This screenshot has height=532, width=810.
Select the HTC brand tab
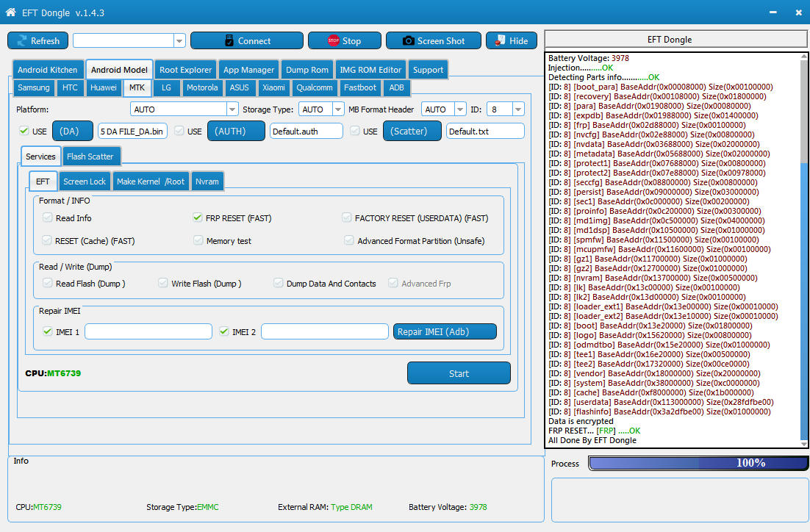[x=70, y=87]
